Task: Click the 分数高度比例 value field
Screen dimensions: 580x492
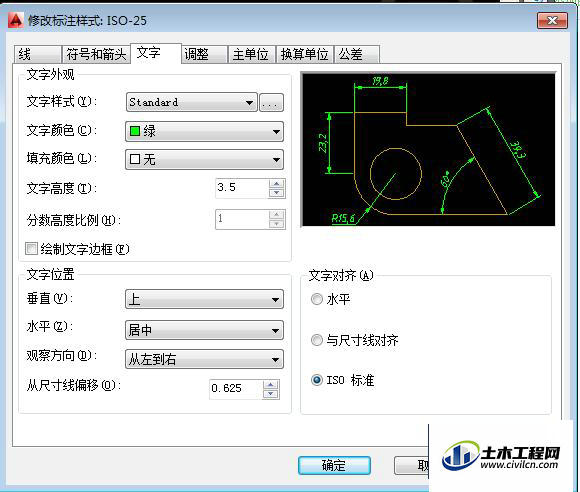Action: pyautogui.click(x=242, y=219)
